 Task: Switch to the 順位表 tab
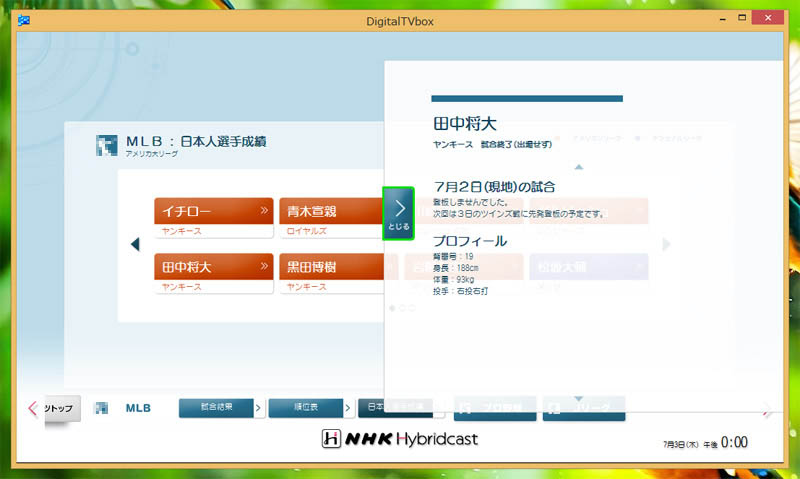(305, 408)
